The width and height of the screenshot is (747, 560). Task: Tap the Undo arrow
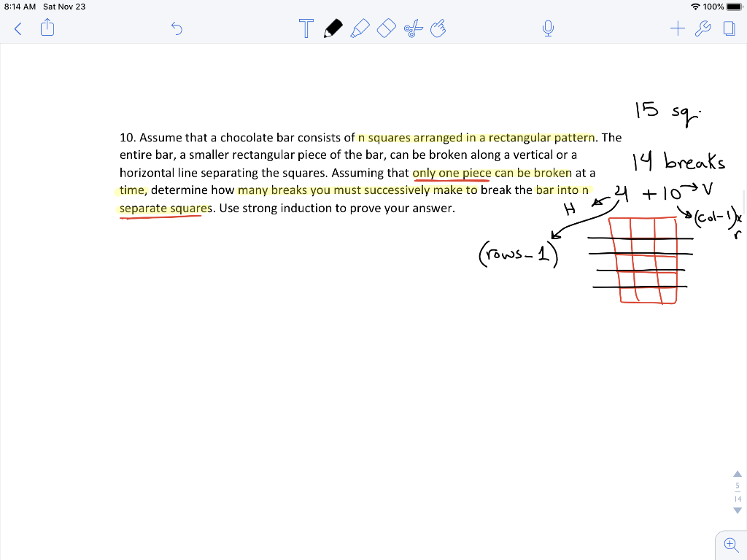pyautogui.click(x=177, y=27)
